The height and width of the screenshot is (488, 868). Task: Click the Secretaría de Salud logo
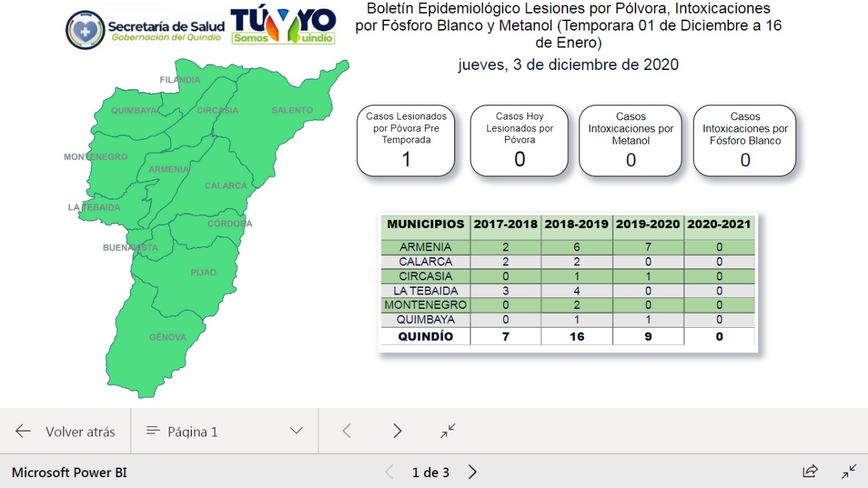[x=144, y=29]
